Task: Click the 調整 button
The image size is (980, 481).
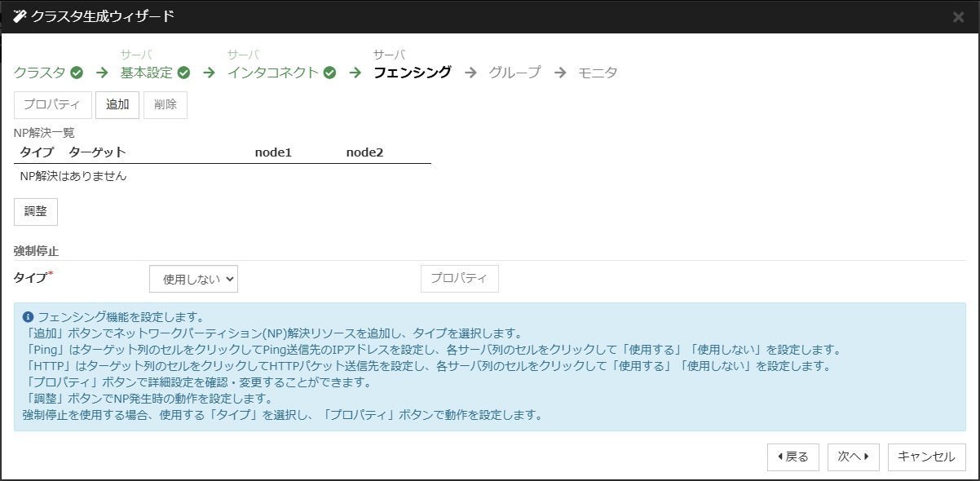Action: coord(36,211)
